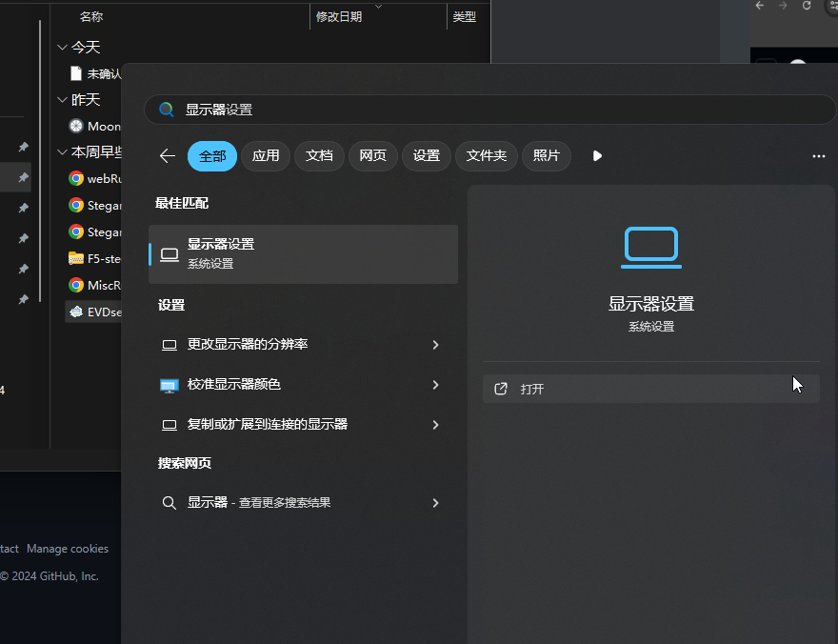This screenshot has width=838, height=644.
Task: Select the 全部 filter tab
Action: 212,156
